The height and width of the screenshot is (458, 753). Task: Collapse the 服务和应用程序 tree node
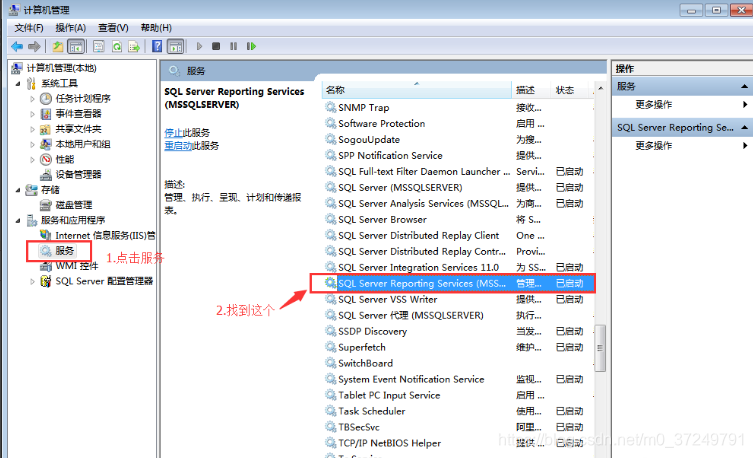18,221
